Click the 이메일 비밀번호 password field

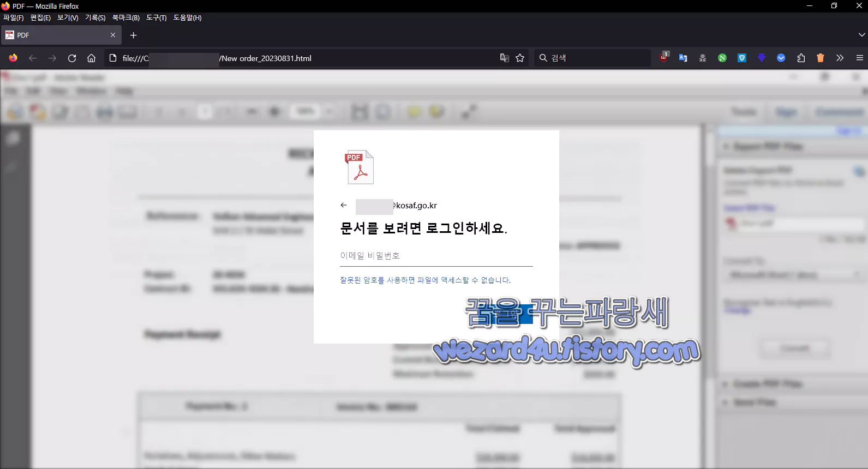pos(436,256)
